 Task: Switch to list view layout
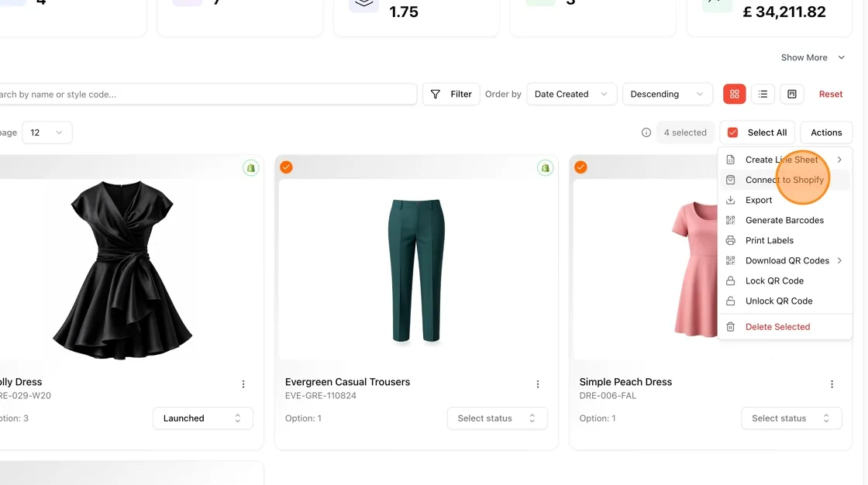(763, 94)
